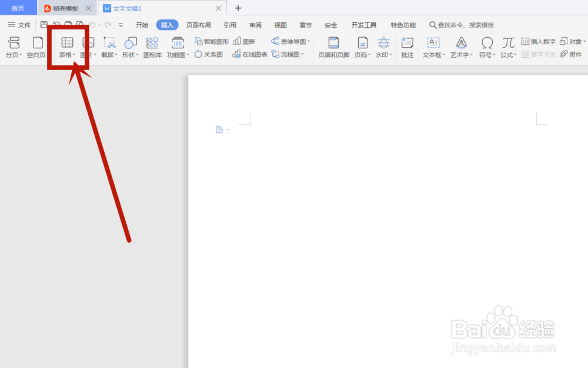Expand the 符号 dropdown arrow

[x=495, y=55]
